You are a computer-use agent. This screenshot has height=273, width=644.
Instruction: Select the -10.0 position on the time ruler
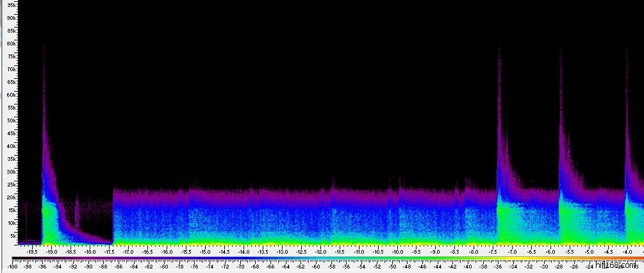pos(397,252)
